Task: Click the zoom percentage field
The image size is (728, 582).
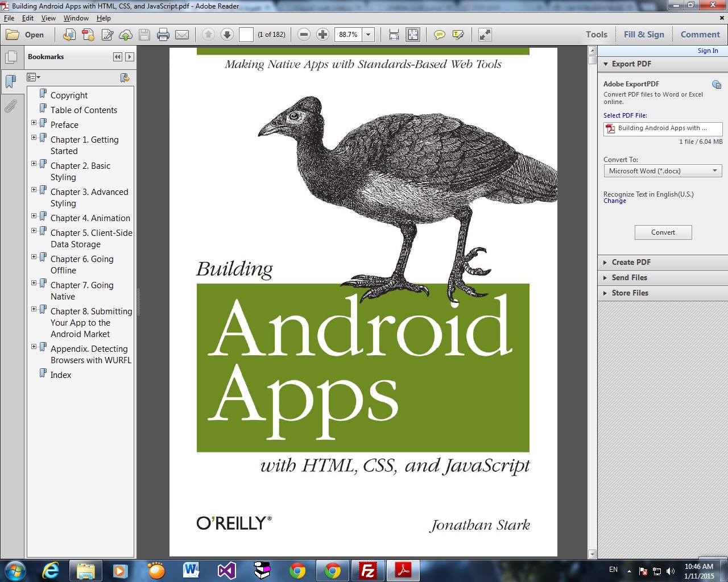Action: pos(348,35)
